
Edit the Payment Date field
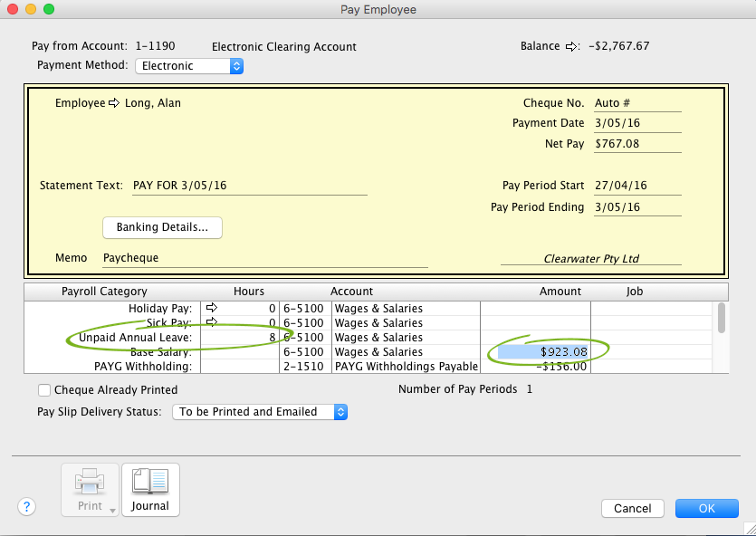pos(636,123)
